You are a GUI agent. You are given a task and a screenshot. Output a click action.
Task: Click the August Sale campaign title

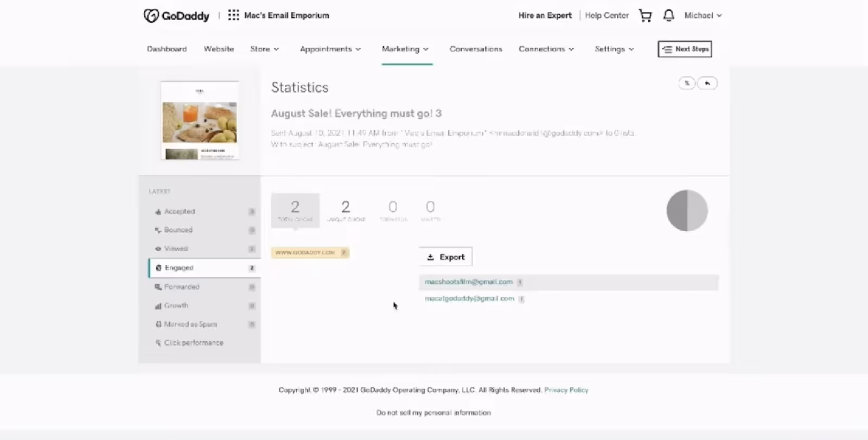pyautogui.click(x=356, y=113)
